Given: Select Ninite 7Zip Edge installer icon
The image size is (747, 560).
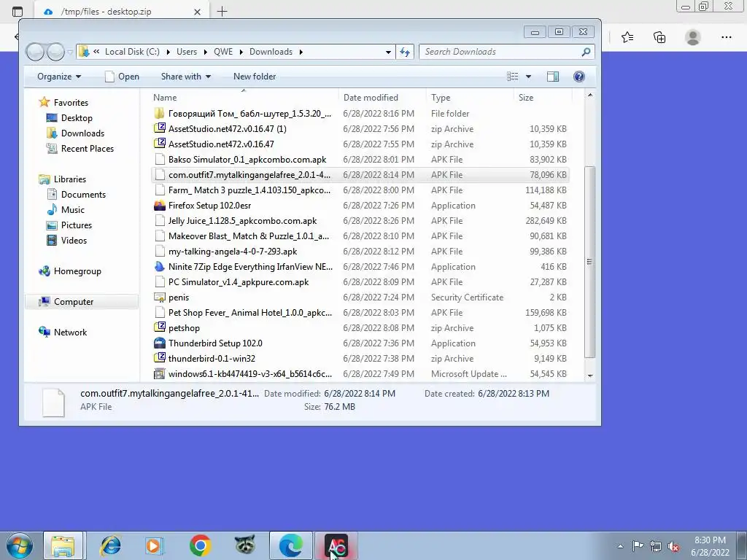Looking at the screenshot, I should tap(160, 267).
